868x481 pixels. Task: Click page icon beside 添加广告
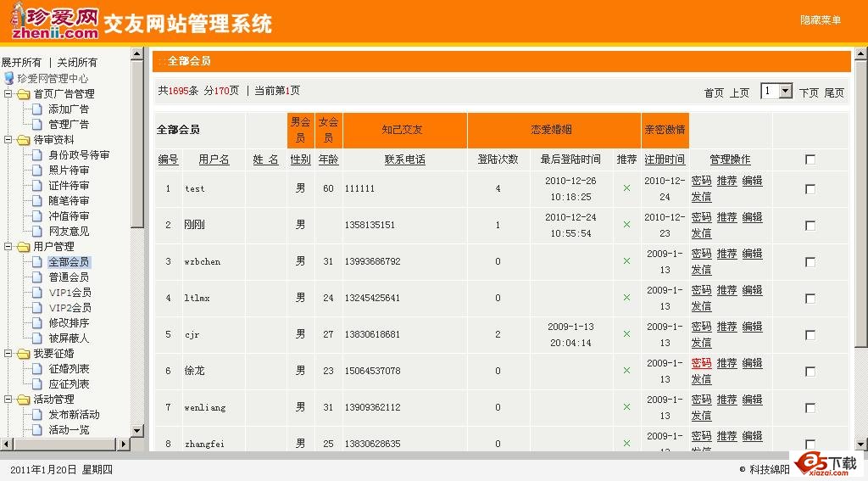[x=37, y=109]
